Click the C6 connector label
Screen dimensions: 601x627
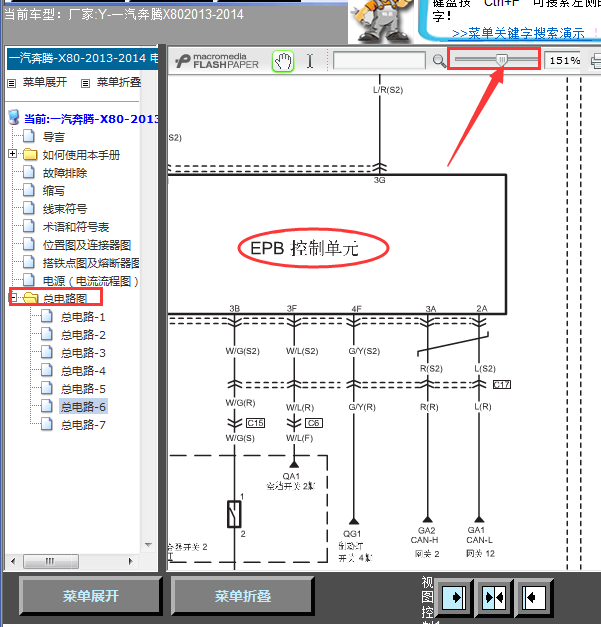[313, 423]
